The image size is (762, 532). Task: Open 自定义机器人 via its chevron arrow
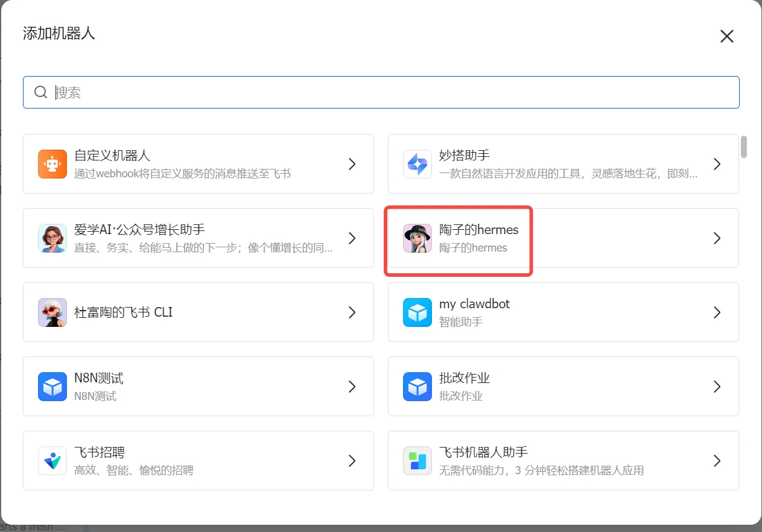pos(352,164)
